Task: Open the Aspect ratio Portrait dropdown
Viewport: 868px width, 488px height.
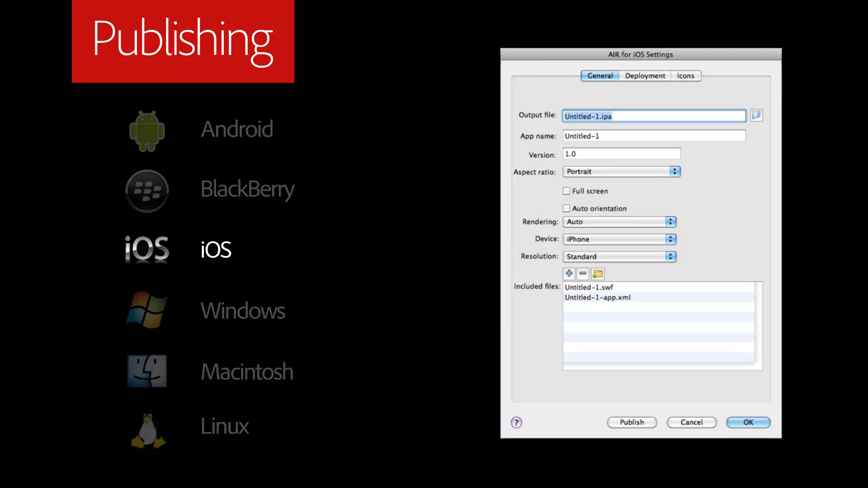Action: pos(621,172)
